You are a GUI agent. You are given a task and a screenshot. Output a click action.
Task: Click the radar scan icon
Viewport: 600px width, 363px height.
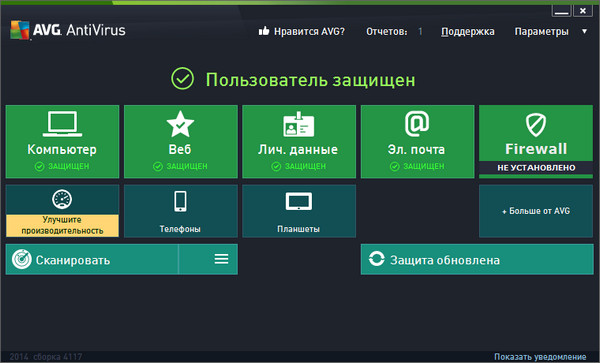pyautogui.click(x=22, y=259)
